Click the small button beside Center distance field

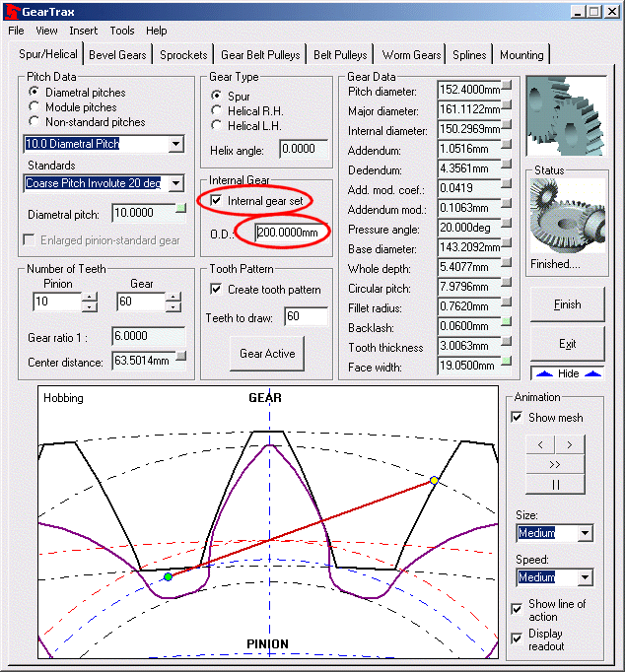click(181, 356)
